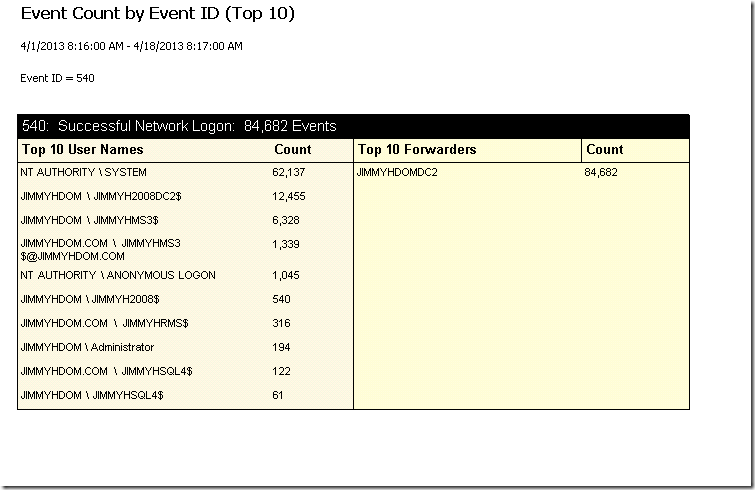This screenshot has height=490, width=755.
Task: Click the Event ID = 540 filter text
Action: pyautogui.click(x=57, y=78)
